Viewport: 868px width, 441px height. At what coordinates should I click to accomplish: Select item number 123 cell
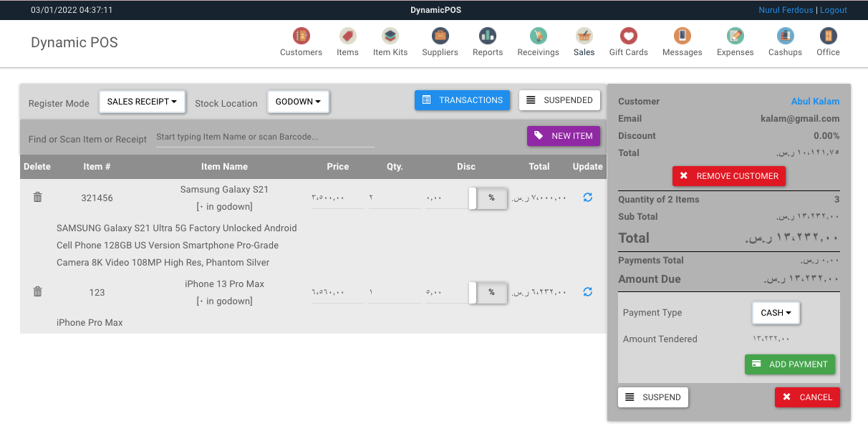[x=97, y=292]
